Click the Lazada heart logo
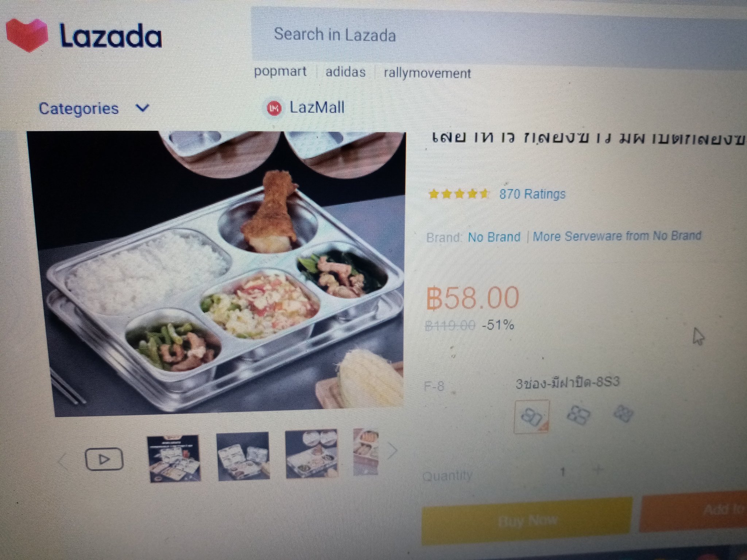 [x=27, y=35]
